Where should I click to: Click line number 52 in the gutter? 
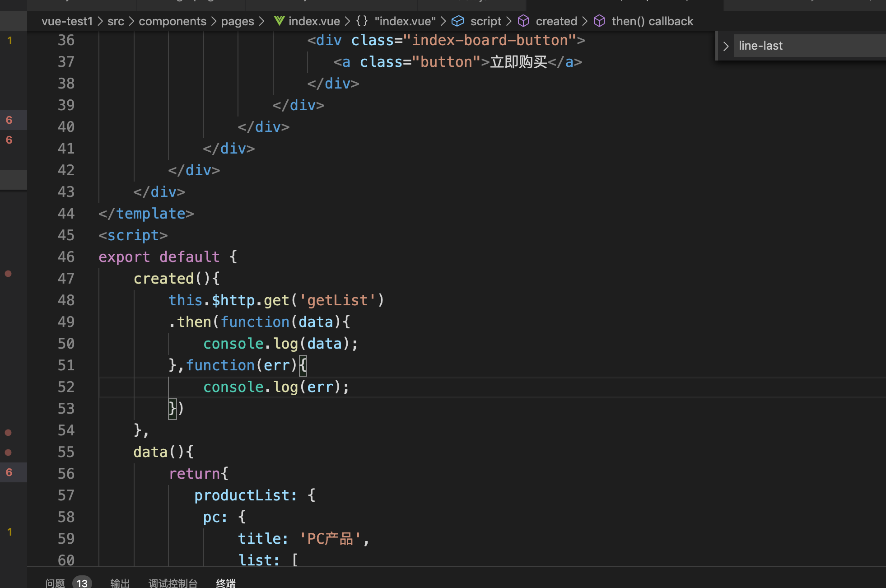(x=66, y=387)
